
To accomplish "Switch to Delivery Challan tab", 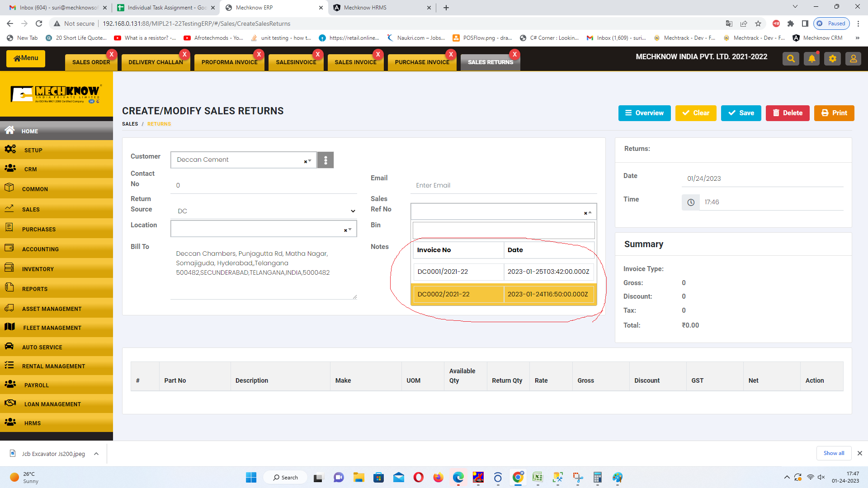I will pos(156,62).
